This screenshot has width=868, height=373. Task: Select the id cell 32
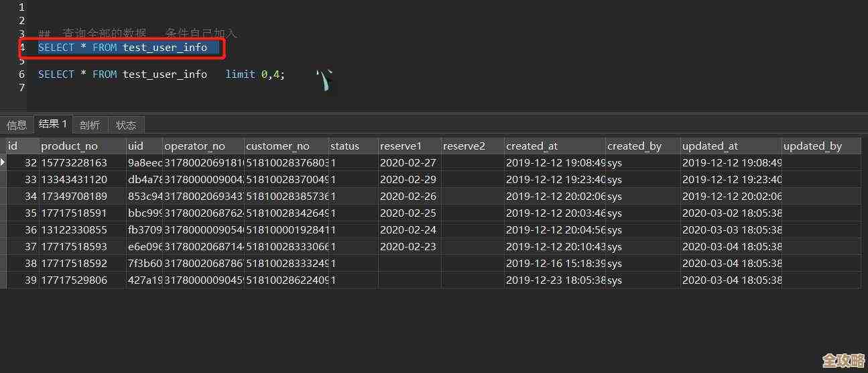22,162
